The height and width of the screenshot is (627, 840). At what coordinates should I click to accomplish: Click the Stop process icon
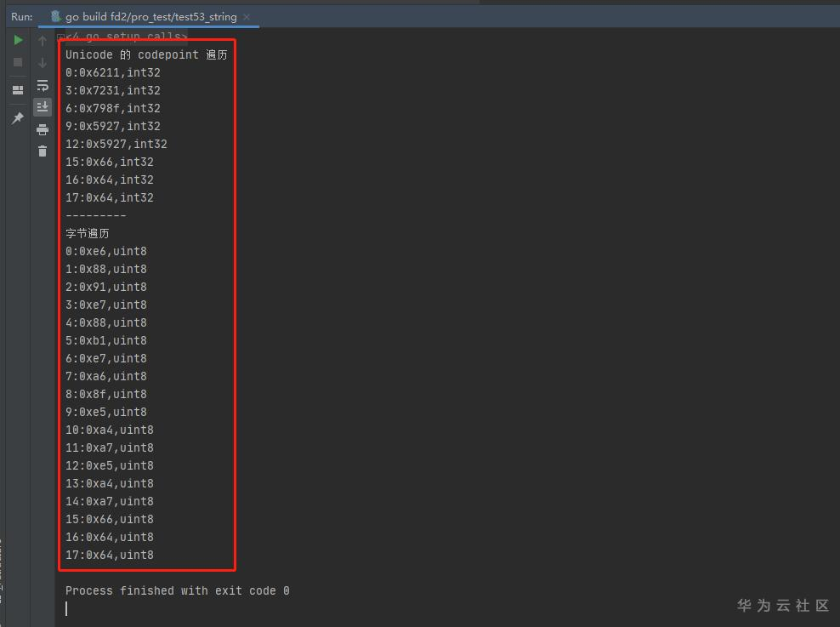[x=18, y=62]
